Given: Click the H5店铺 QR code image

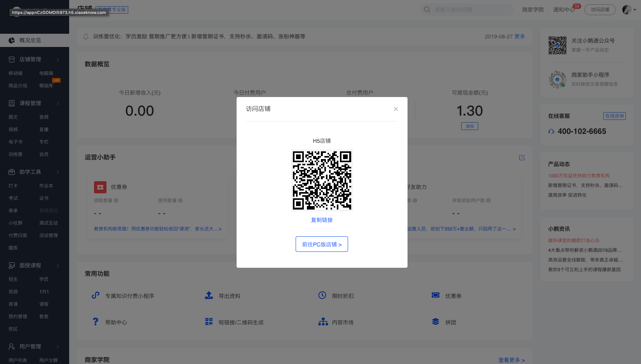Looking at the screenshot, I should point(322,180).
